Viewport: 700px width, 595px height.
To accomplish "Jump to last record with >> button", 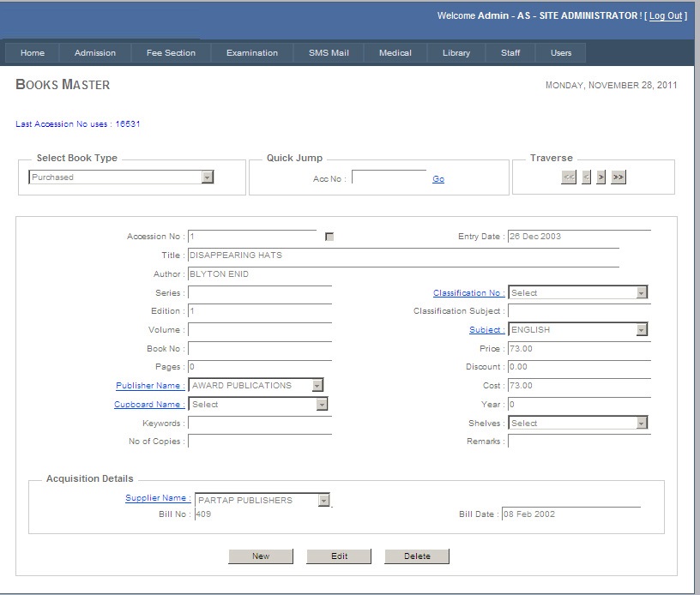I will click(619, 177).
